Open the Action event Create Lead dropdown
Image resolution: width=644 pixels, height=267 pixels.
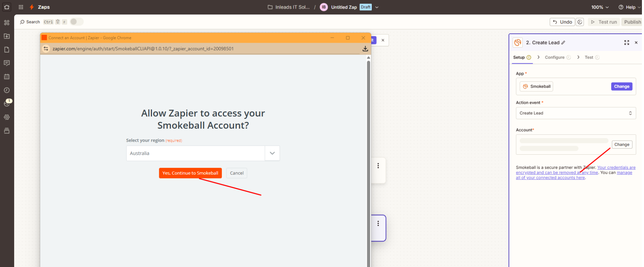(x=576, y=113)
